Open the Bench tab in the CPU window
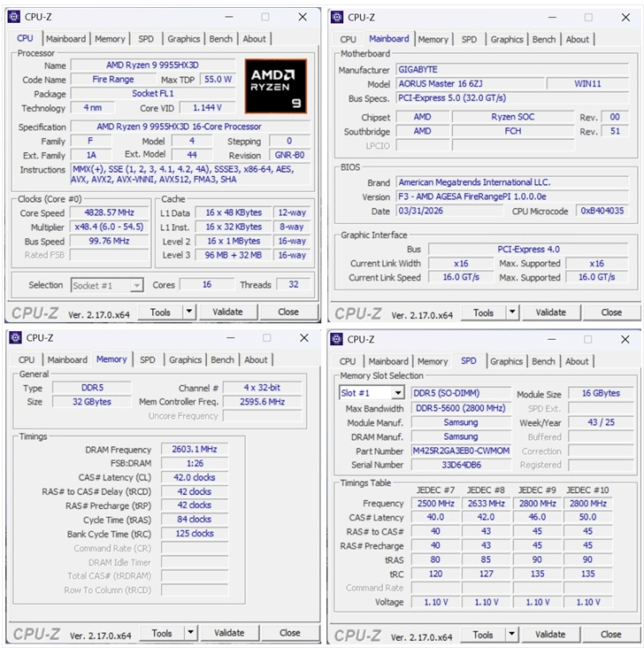The width and height of the screenshot is (644, 648). 221,39
